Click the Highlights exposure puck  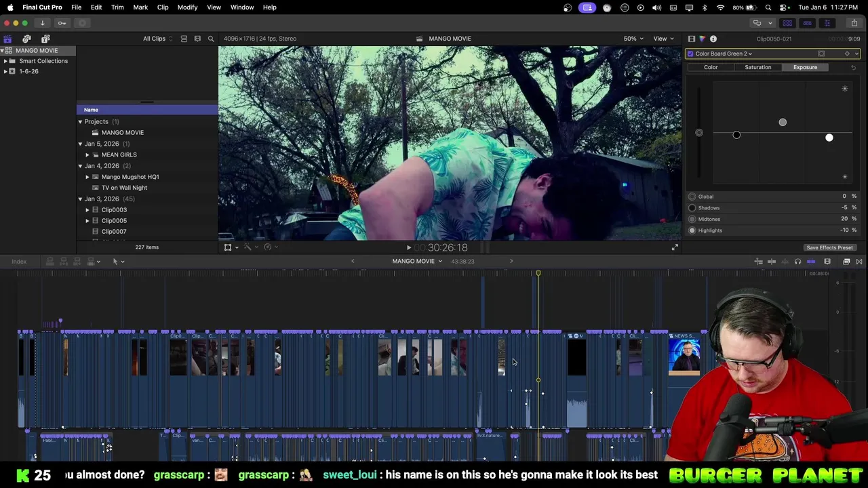(829, 138)
